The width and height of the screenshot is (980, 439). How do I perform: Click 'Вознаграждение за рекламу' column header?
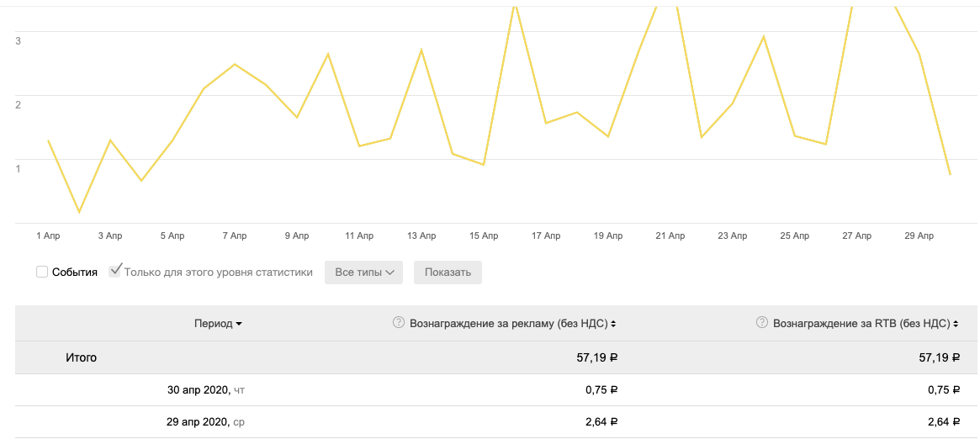pyautogui.click(x=509, y=324)
